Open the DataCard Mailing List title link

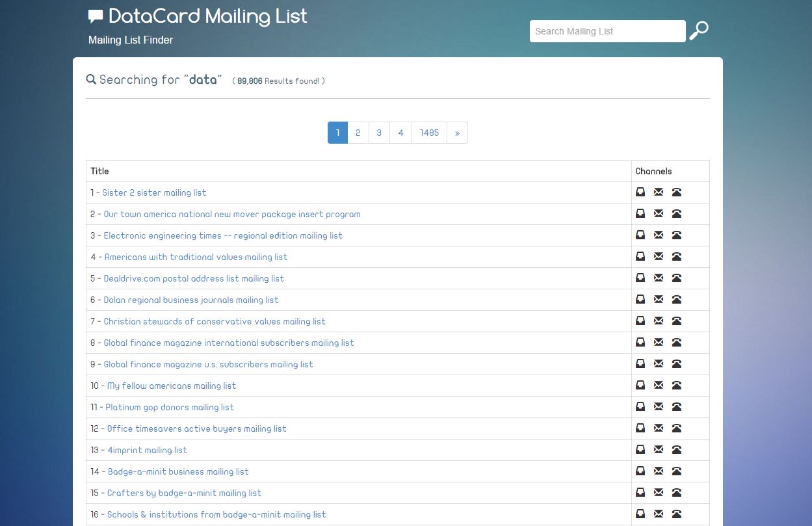click(208, 16)
